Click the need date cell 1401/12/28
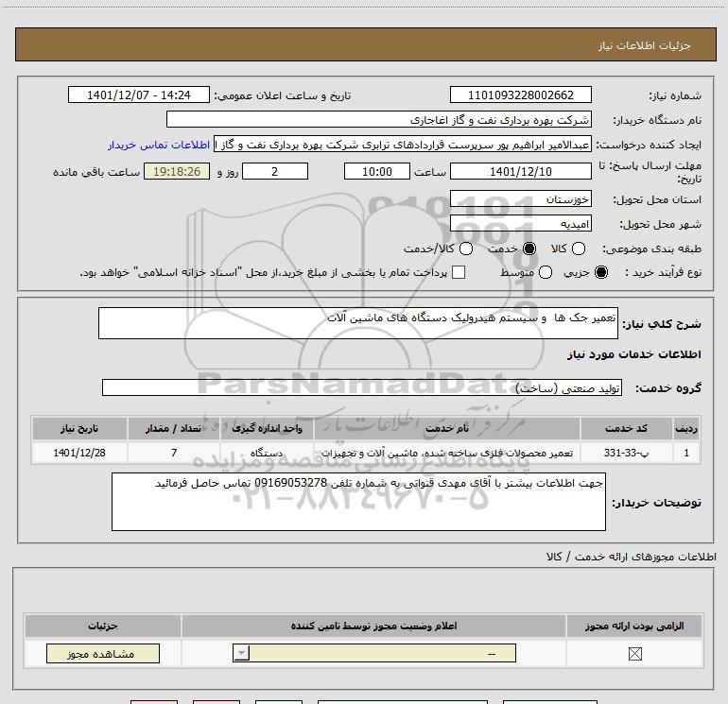Image resolution: width=728 pixels, height=704 pixels. click(79, 453)
